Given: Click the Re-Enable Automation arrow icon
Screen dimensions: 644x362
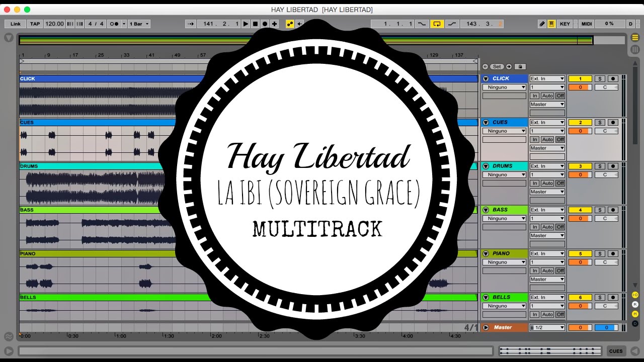Looking at the screenshot, I should 300,24.
